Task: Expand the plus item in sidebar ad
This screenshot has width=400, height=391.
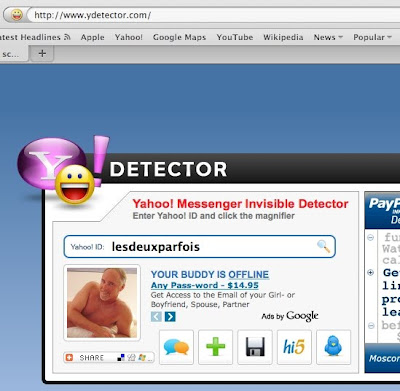Action: pos(370,272)
